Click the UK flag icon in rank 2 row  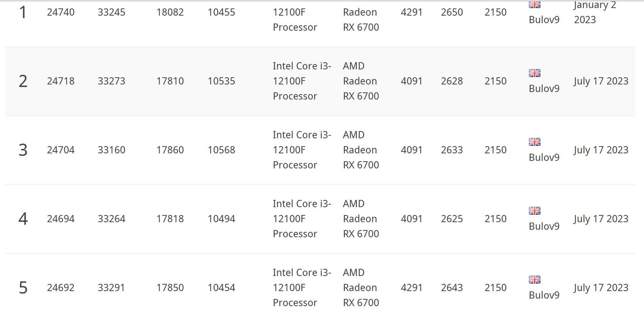(x=534, y=73)
